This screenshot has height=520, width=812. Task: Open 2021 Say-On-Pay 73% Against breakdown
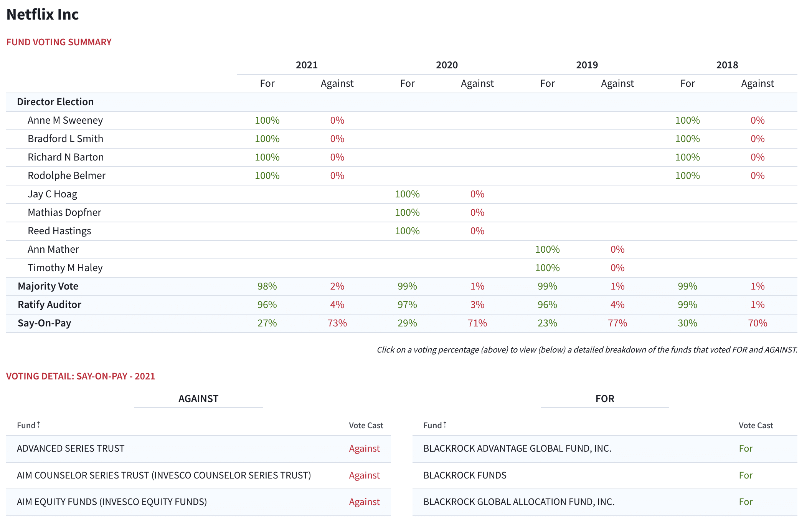(x=337, y=323)
